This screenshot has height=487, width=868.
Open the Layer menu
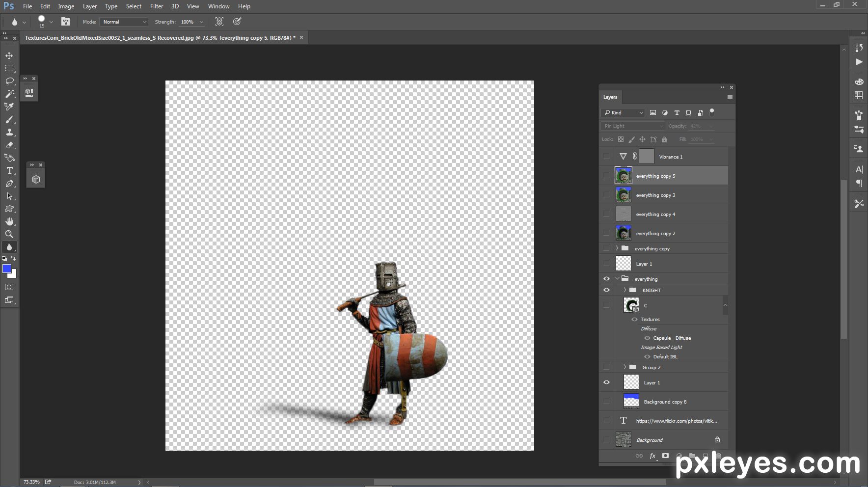click(90, 6)
